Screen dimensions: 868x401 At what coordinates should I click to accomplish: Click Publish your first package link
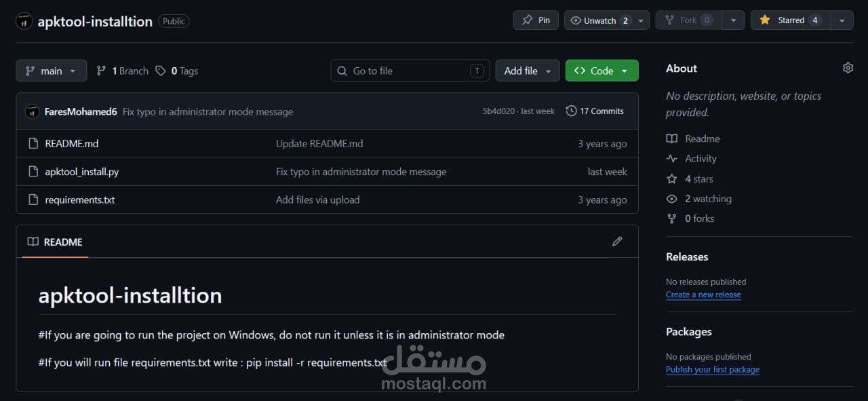coord(713,370)
